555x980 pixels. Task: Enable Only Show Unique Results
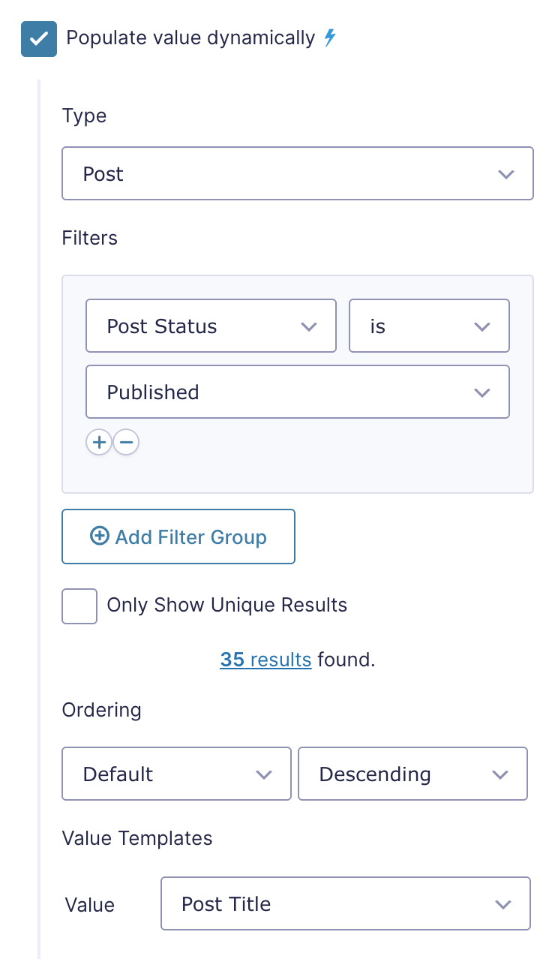pos(79,606)
